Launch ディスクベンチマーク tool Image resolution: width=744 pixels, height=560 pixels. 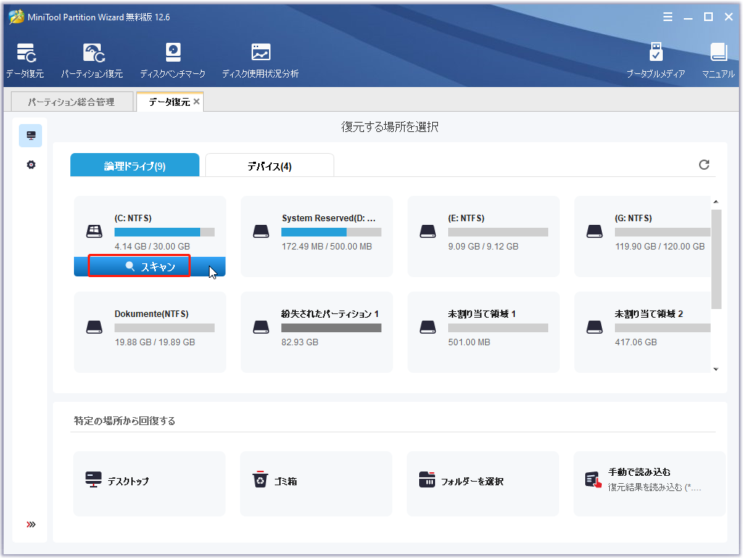tap(173, 59)
